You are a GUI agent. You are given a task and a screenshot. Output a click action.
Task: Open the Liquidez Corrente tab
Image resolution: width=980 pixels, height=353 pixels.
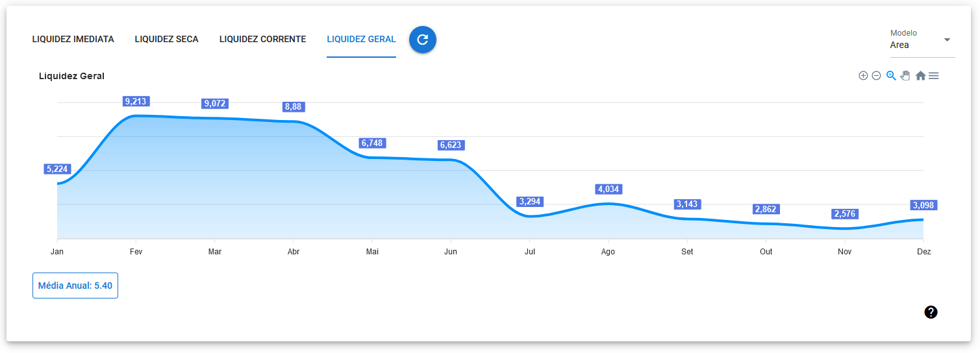262,40
